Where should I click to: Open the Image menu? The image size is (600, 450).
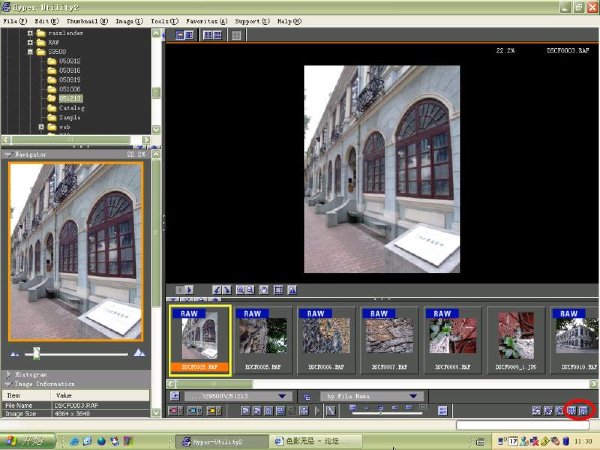click(x=129, y=21)
